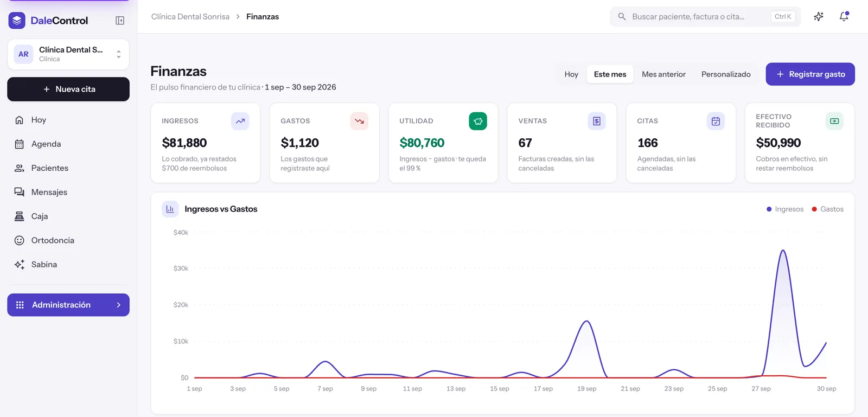This screenshot has height=417, width=868.
Task: Click the $50,990 Efectivo recibido value
Action: (778, 143)
